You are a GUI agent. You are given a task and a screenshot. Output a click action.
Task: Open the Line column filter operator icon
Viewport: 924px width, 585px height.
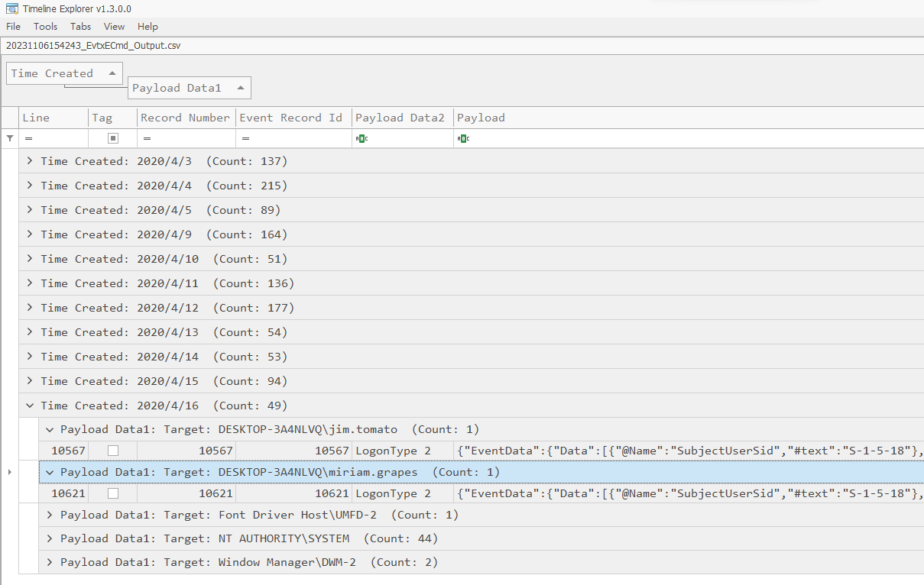(x=29, y=138)
